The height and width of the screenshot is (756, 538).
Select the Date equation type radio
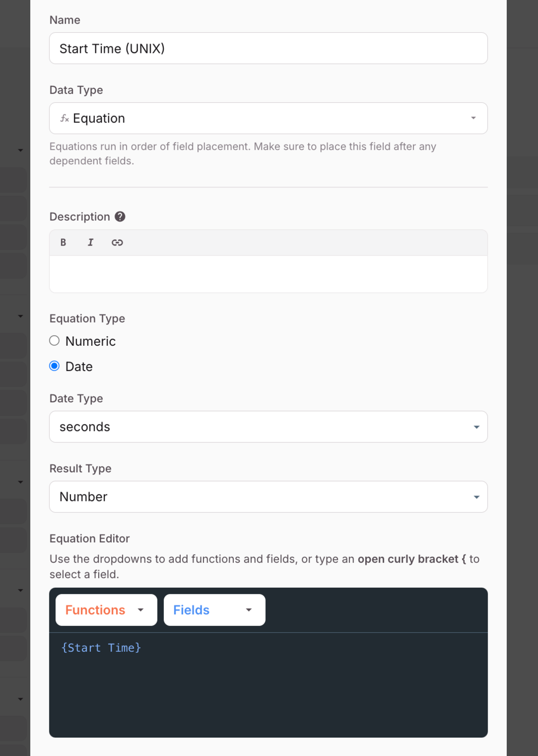(x=54, y=366)
